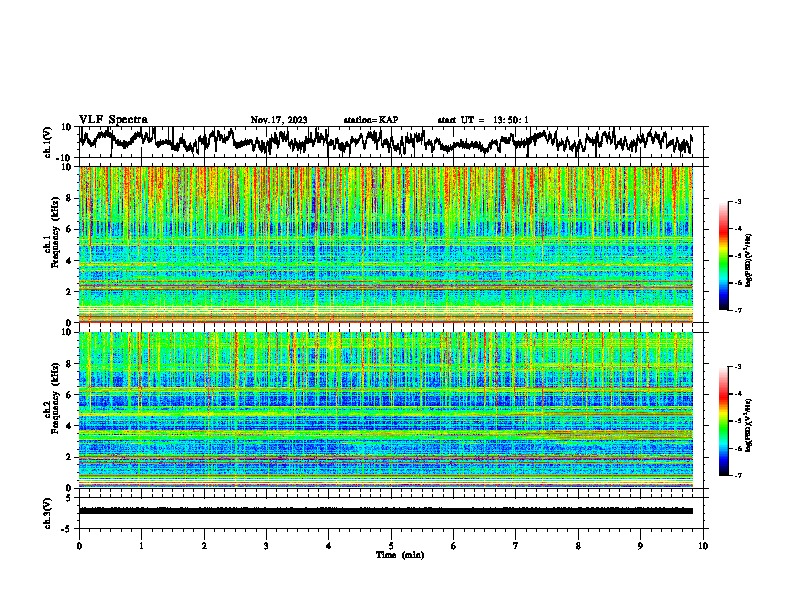Click the ch.3 solid black signal band
The image size is (792, 612).
coord(386,511)
